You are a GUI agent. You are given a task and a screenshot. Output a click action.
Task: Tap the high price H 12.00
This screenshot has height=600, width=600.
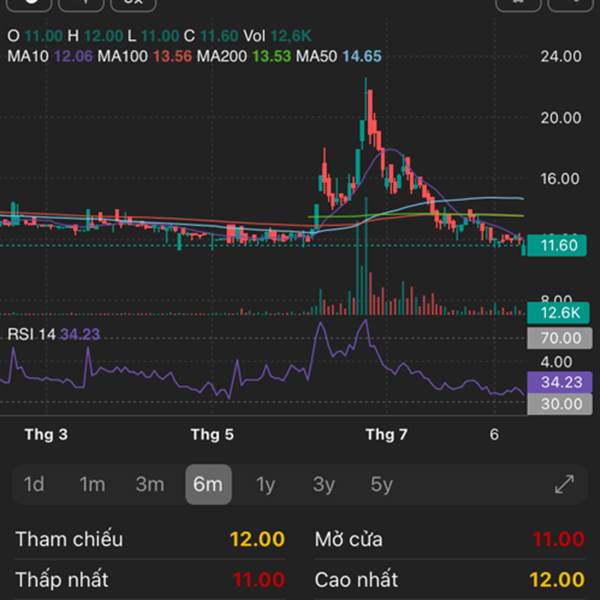click(95, 36)
